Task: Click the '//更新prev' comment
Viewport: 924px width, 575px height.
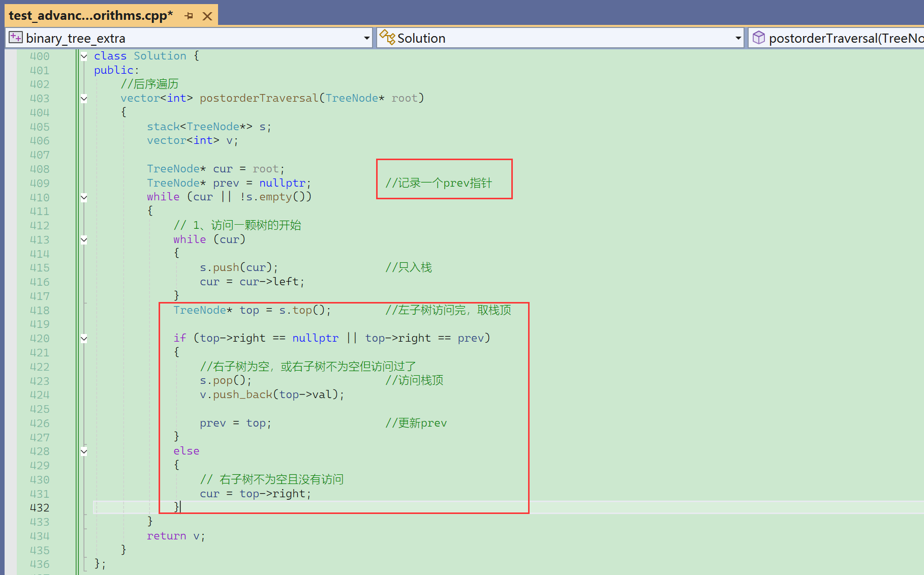Action: pos(416,423)
